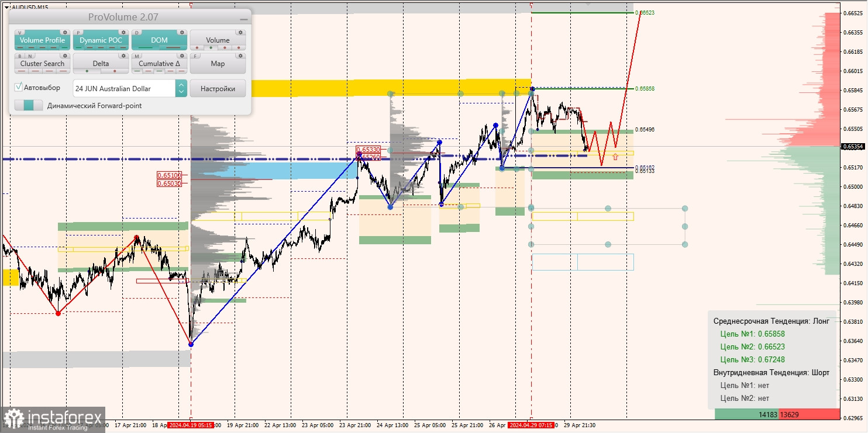
Task: Select red-line segment under DOM button
Action: (173, 48)
